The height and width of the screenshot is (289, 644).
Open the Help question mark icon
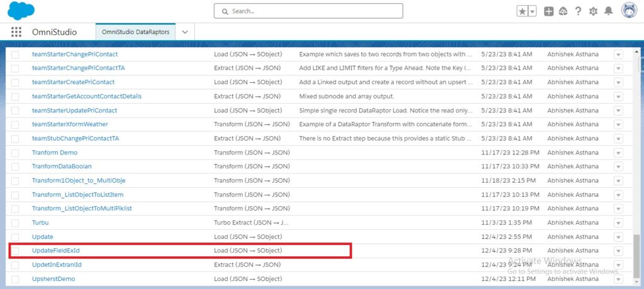point(578,11)
